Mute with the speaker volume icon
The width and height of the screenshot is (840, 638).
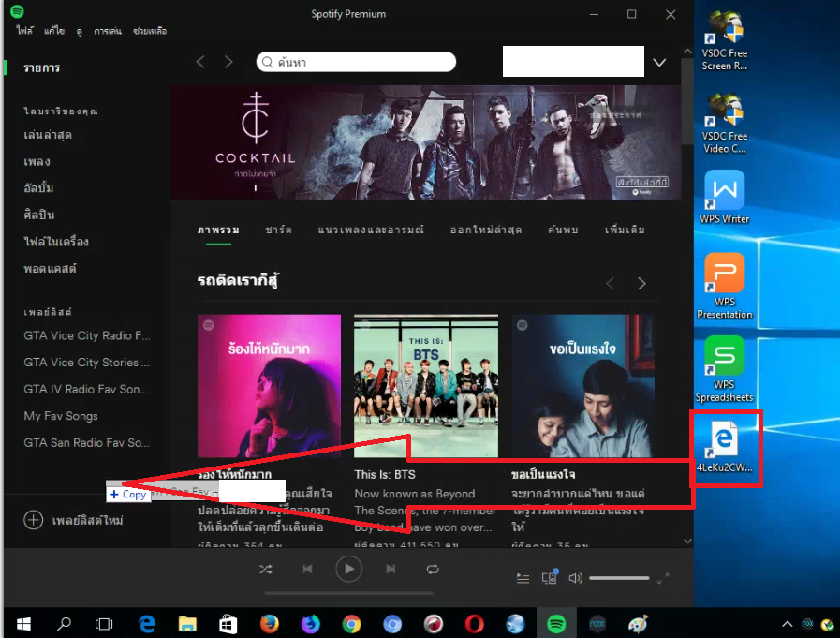pos(575,578)
